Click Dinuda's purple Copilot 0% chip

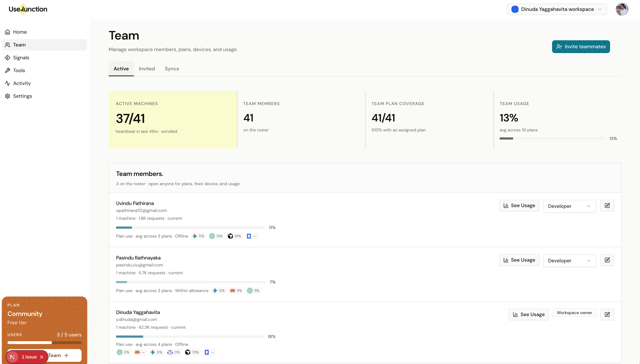point(174,352)
